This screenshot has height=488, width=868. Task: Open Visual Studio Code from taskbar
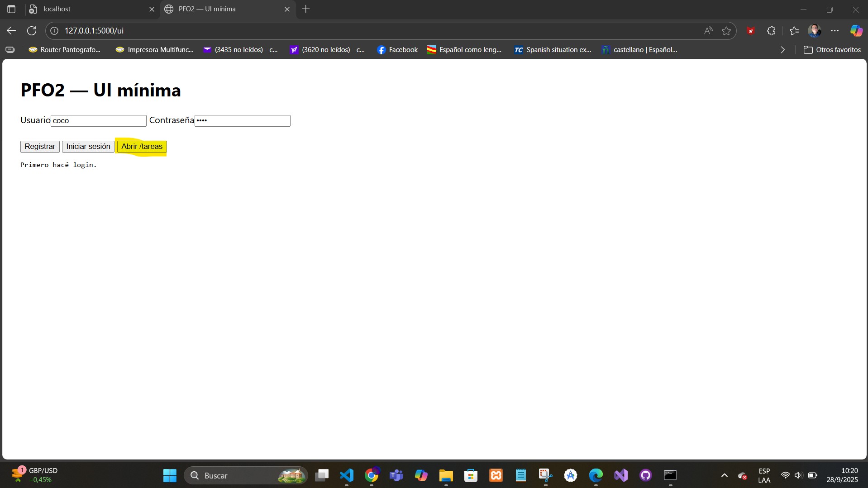click(347, 475)
